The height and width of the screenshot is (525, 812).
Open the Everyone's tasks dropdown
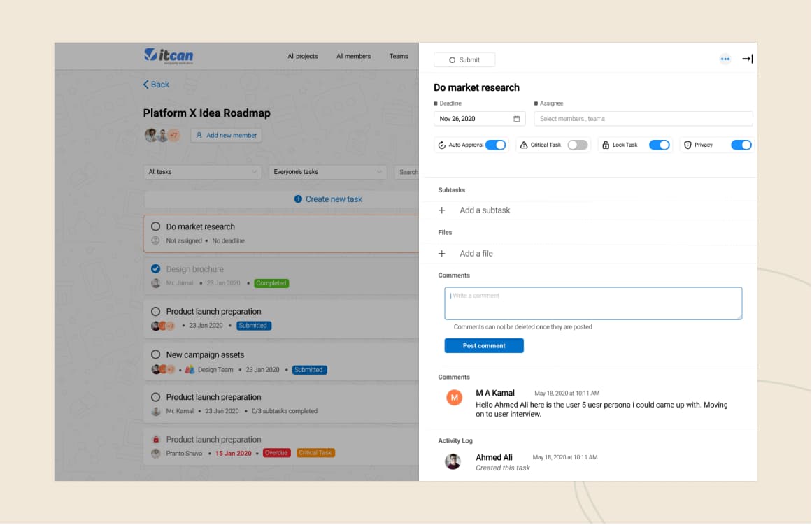click(x=327, y=172)
